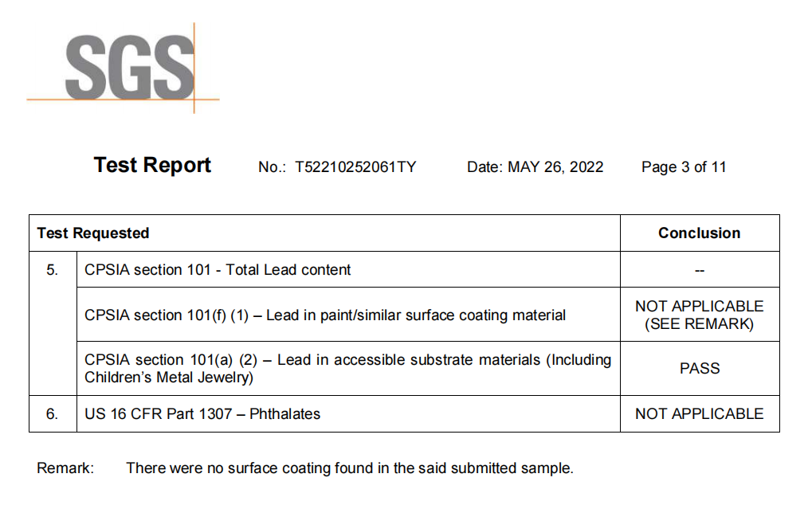Click the no surface coating remark text
812x505 pixels.
click(x=349, y=468)
